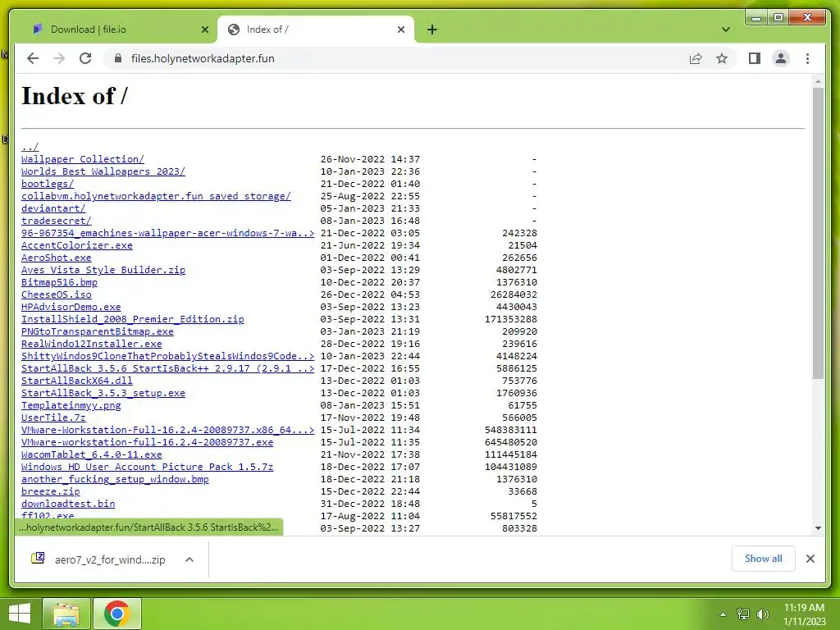The width and height of the screenshot is (840, 630).
Task: Switch to the Download | file.io tab
Action: (x=113, y=30)
